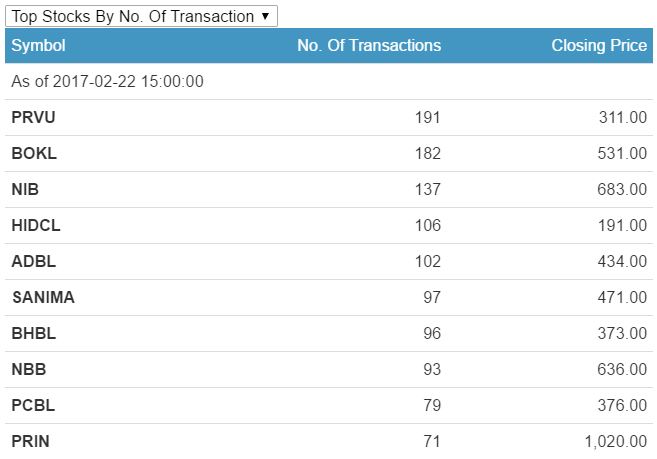The width and height of the screenshot is (657, 459).
Task: Click the Closing Price column header
Action: pos(599,46)
